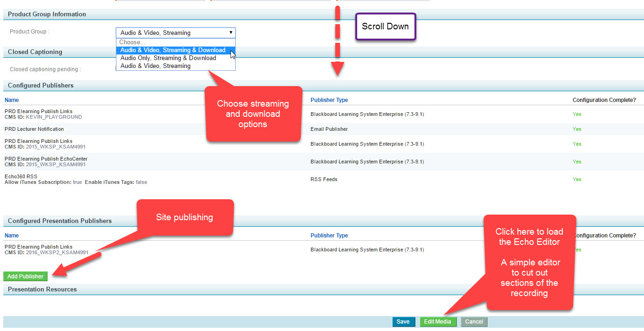Click the Cancel button
The image size is (644, 331).
click(x=474, y=322)
